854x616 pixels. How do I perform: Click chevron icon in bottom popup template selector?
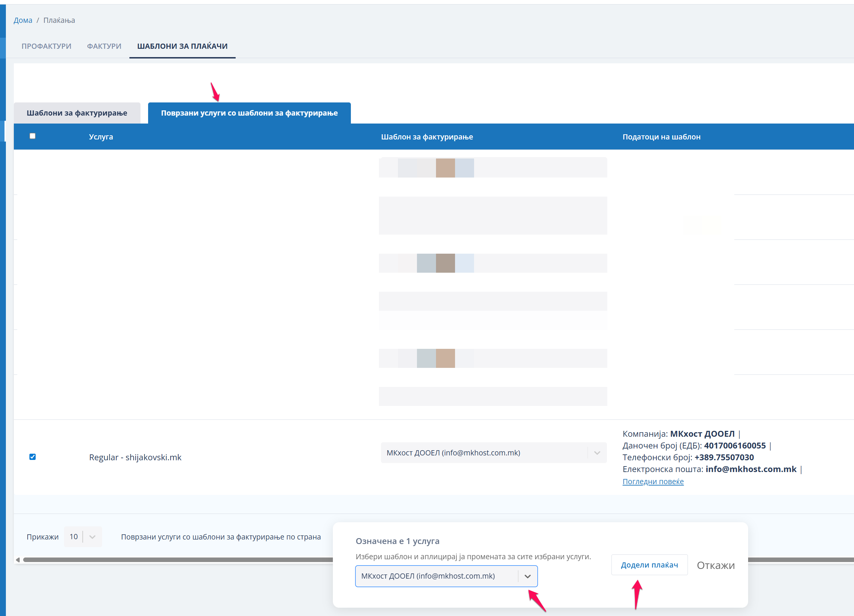click(528, 576)
